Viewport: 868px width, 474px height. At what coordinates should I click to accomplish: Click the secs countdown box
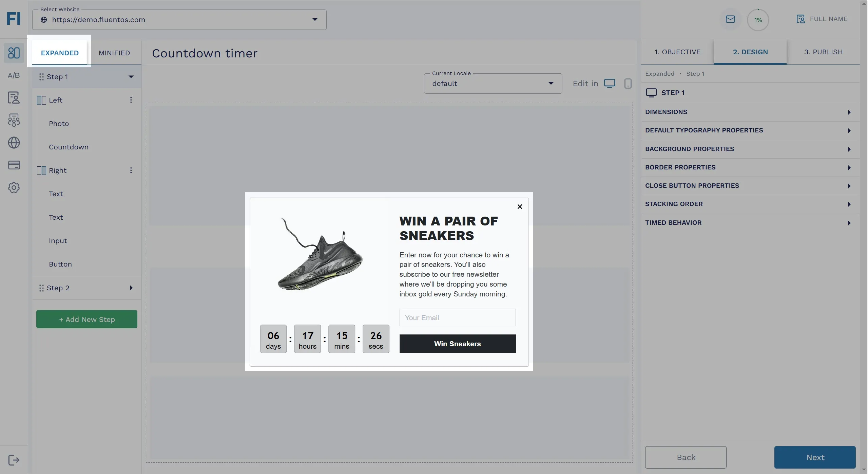pyautogui.click(x=376, y=339)
